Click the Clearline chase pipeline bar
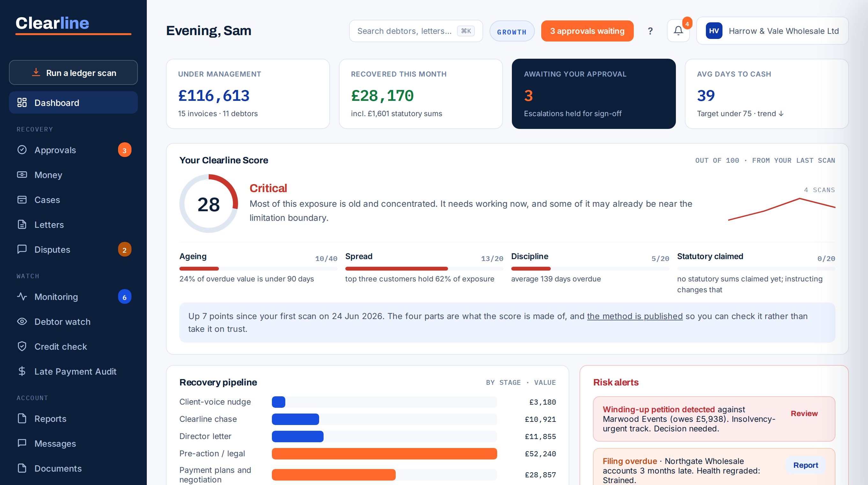868x485 pixels. (x=296, y=419)
